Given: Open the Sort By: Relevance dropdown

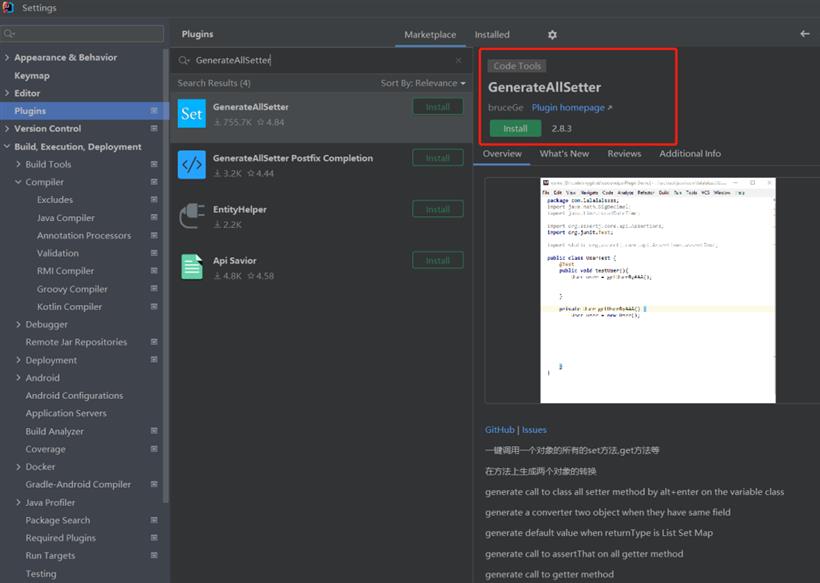Looking at the screenshot, I should [x=423, y=83].
